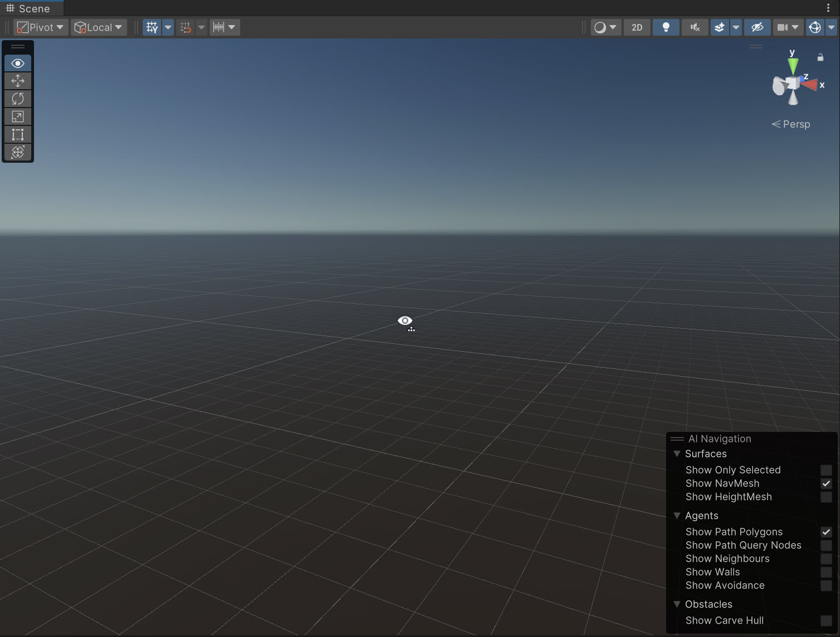Mute scene audio with speaker icon
This screenshot has height=637, width=840.
tap(695, 27)
